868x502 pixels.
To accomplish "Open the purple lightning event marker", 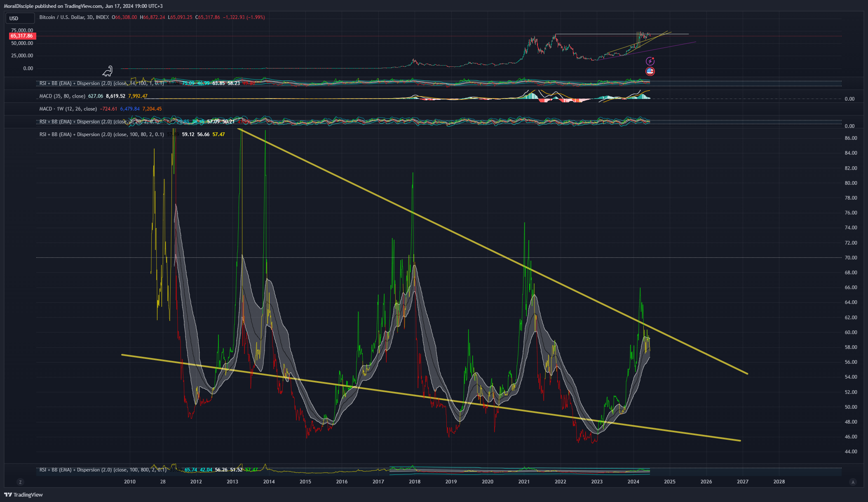I will 650,61.
